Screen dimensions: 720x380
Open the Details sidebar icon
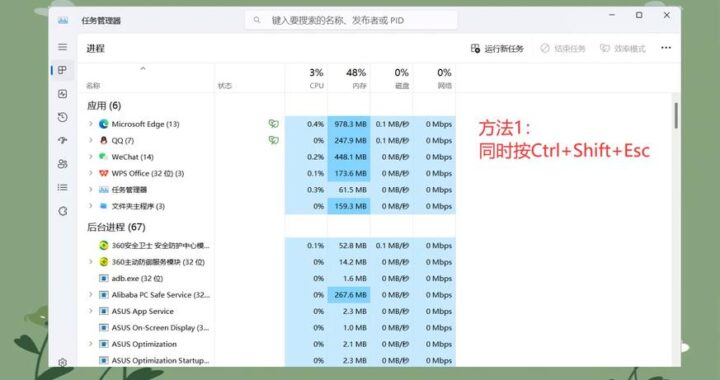point(62,187)
